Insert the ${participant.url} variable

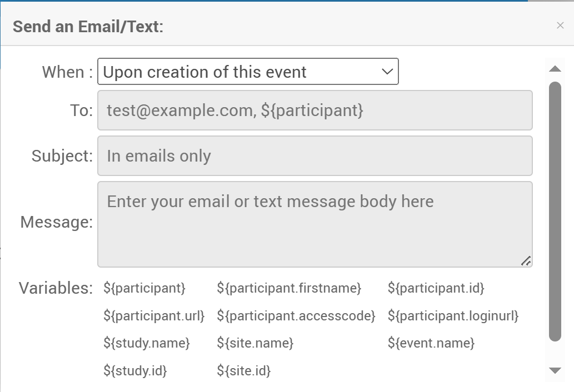click(x=154, y=316)
